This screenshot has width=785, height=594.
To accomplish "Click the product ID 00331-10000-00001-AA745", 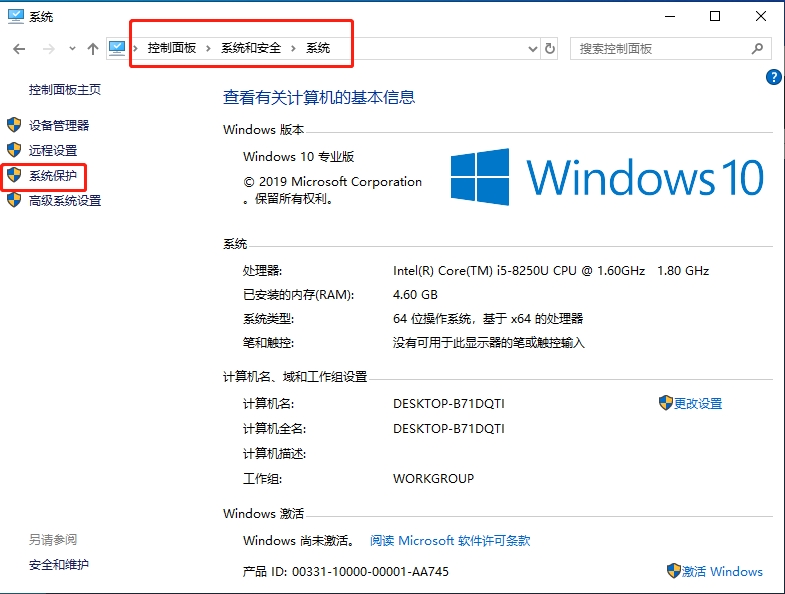I will click(370, 571).
